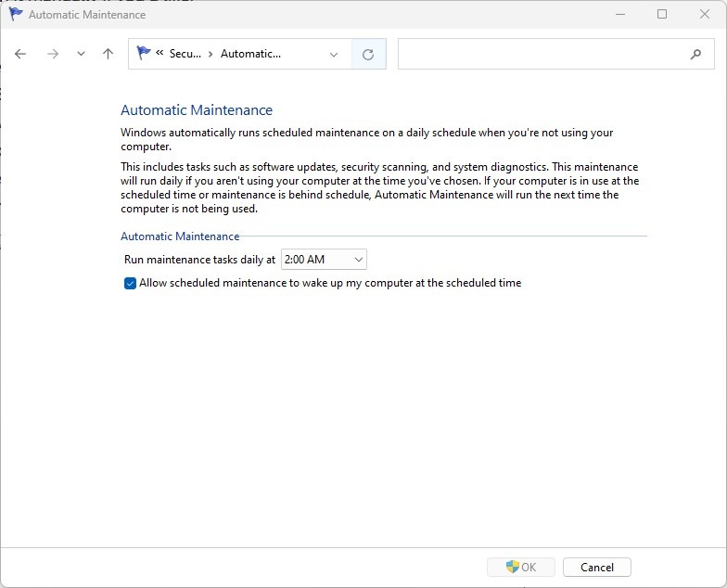Refresh the Automatic Maintenance page
Screen dimensions: 727x588
pyautogui.click(x=368, y=54)
